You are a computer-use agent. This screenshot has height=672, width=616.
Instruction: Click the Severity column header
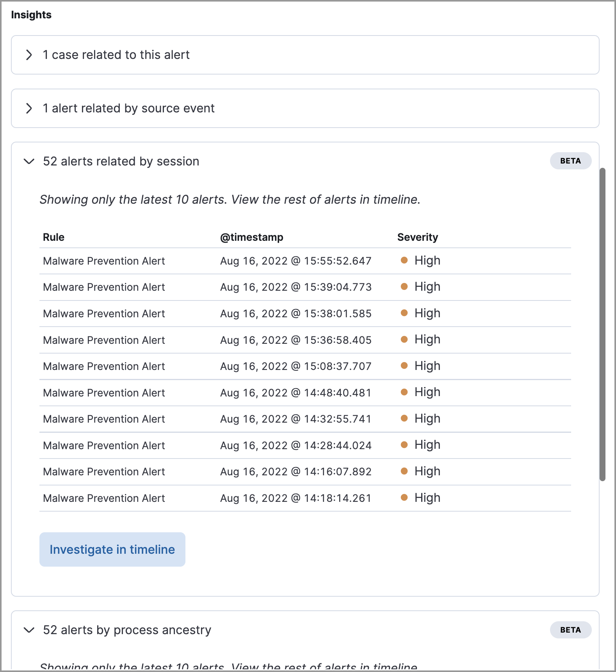click(x=418, y=237)
